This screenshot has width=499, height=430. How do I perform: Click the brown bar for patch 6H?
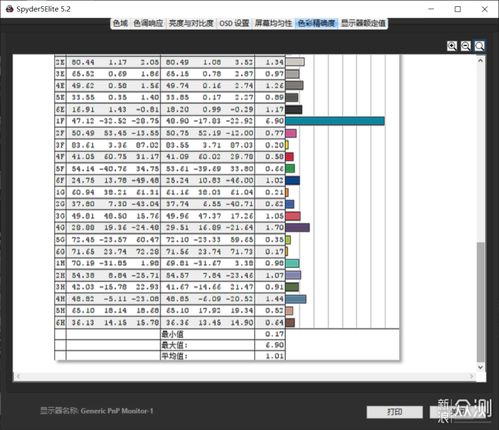290,322
